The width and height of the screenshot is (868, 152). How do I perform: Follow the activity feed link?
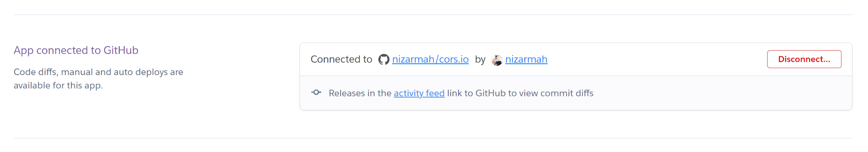click(419, 93)
